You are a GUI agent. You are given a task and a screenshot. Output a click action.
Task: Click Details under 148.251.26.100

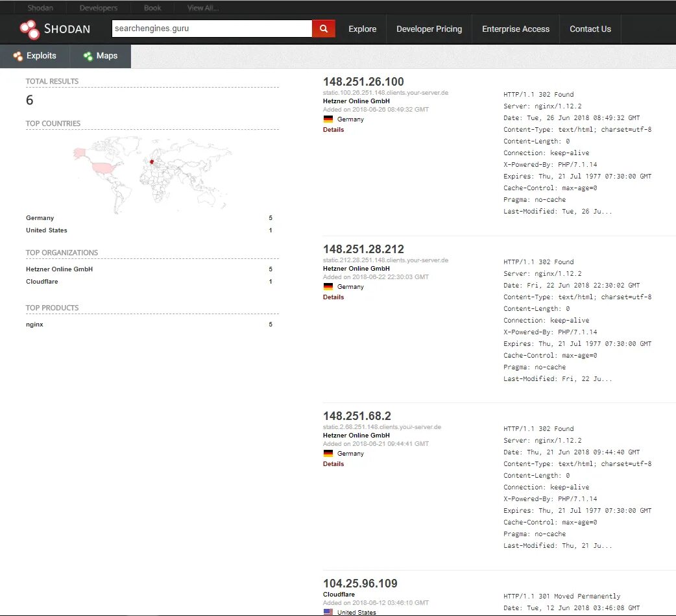[x=333, y=129]
